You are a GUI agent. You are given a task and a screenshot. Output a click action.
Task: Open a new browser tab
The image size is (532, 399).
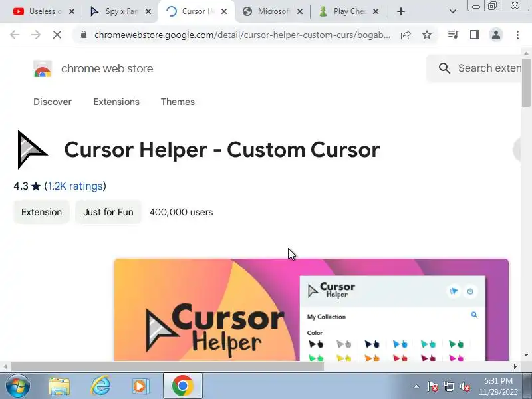pos(401,11)
